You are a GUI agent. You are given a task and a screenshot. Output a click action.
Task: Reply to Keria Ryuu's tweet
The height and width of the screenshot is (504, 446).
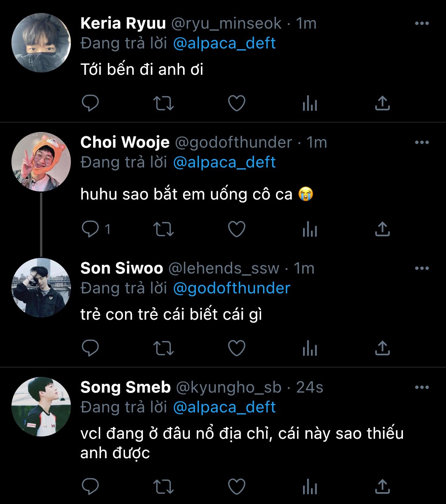[90, 103]
